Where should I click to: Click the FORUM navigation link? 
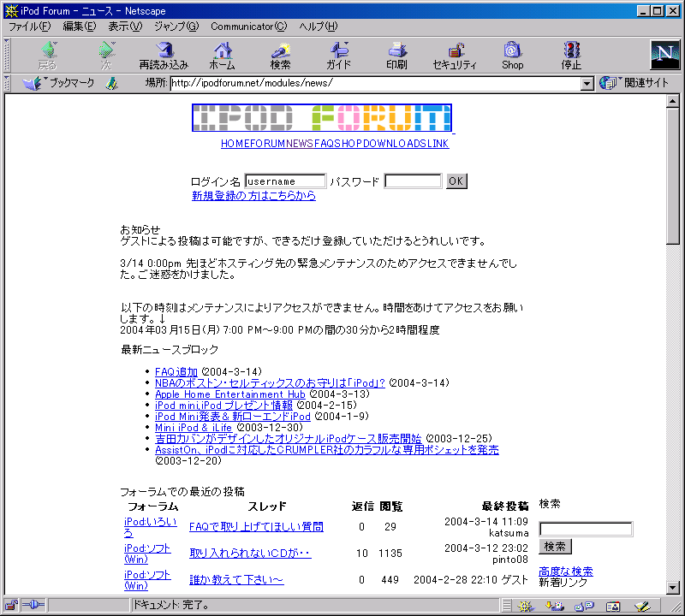tap(268, 144)
